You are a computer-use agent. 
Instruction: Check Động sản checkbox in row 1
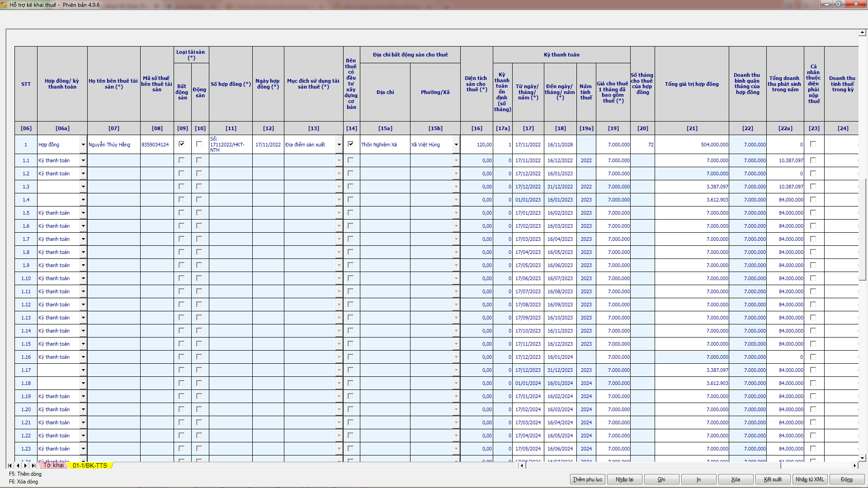[199, 144]
